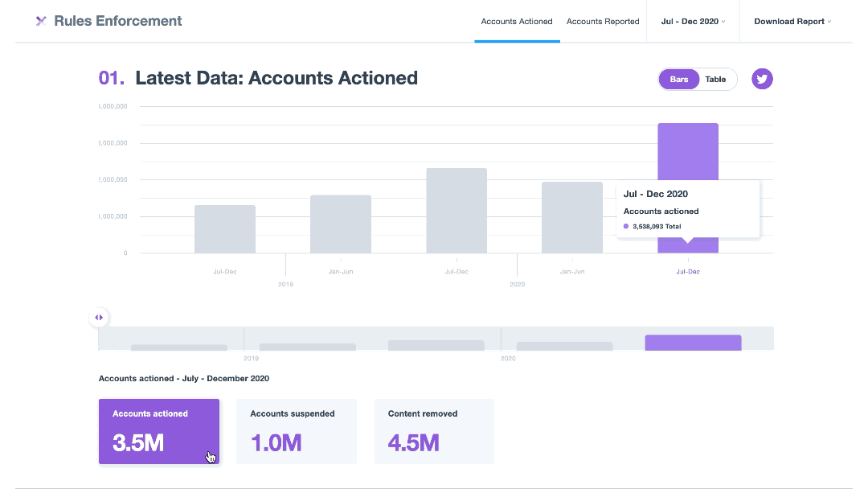Click the Accounts suspended 1.0M card
The height and width of the screenshot is (489, 868).
click(x=296, y=431)
